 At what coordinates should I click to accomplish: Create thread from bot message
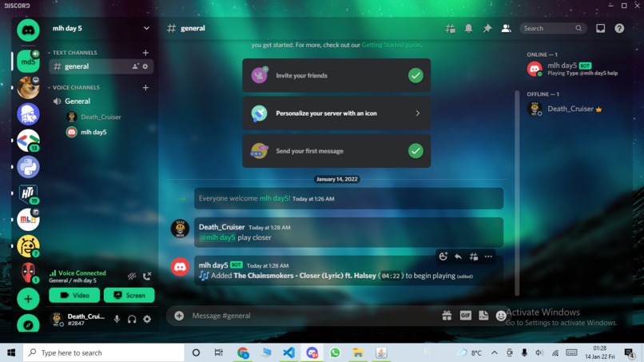pyautogui.click(x=473, y=257)
